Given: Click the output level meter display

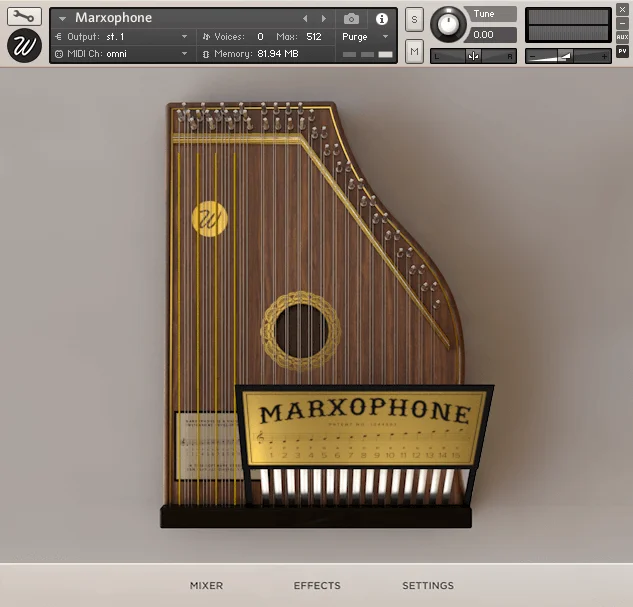Looking at the screenshot, I should point(568,25).
